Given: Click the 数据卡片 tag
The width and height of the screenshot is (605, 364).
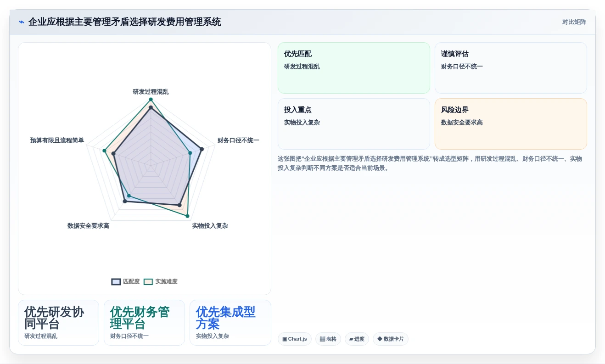Looking at the screenshot, I should 391,339.
